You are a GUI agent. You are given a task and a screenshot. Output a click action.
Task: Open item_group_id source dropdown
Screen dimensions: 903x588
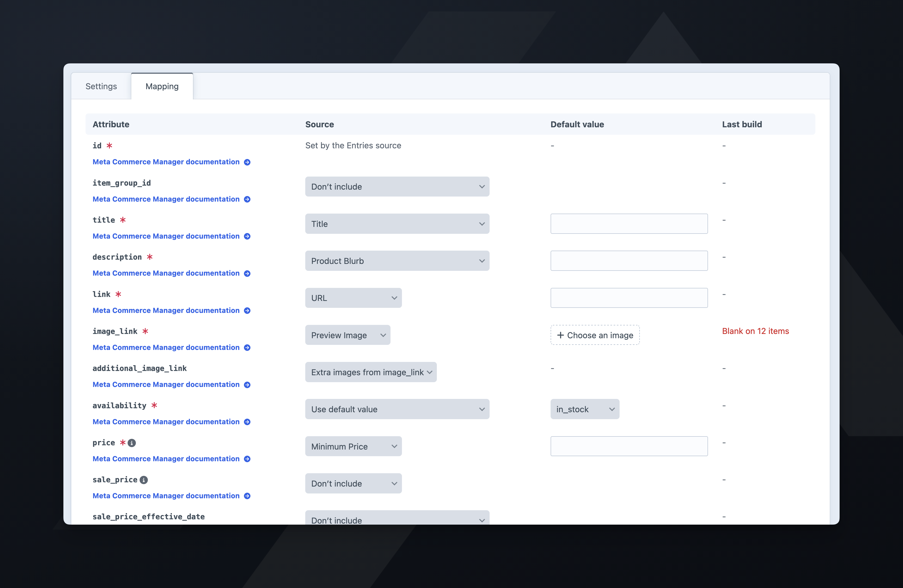397,187
